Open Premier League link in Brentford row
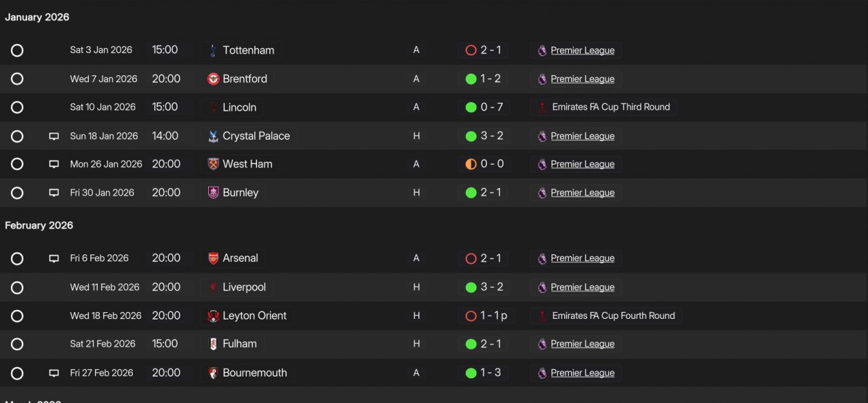868x403 pixels. pyautogui.click(x=583, y=79)
